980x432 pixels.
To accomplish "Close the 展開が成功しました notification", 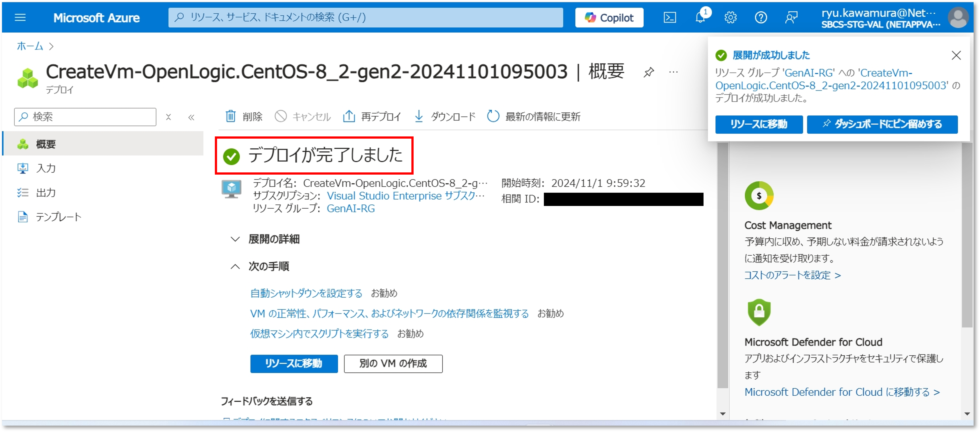I will 956,55.
